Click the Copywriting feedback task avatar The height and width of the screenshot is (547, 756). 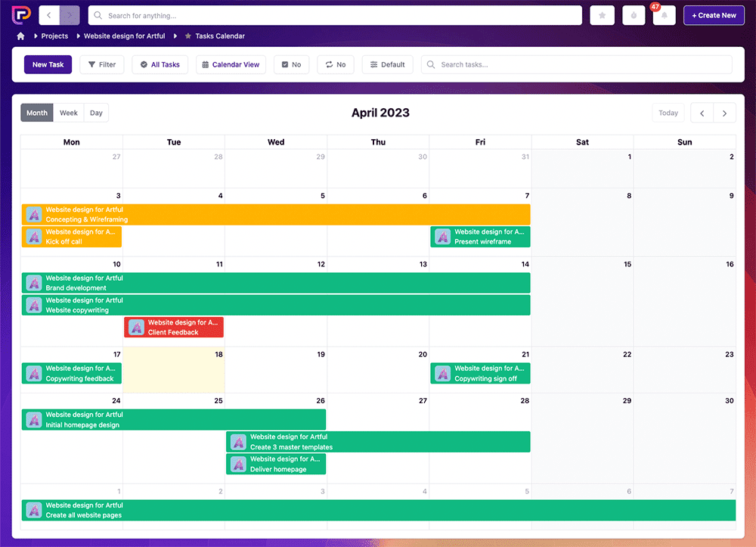tap(34, 373)
